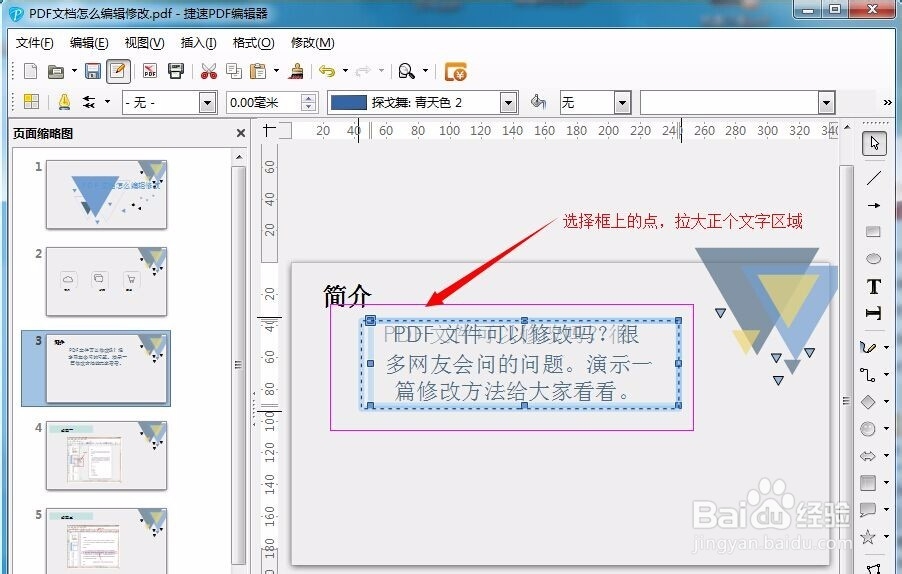The height and width of the screenshot is (574, 902).
Task: Click the zoom magnifier icon
Action: pos(407,71)
